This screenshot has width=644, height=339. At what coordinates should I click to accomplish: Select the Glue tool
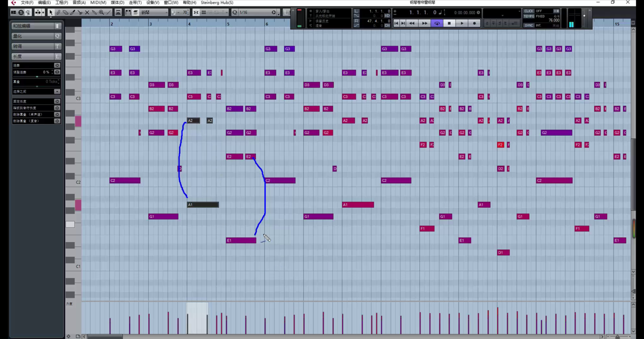pos(94,12)
